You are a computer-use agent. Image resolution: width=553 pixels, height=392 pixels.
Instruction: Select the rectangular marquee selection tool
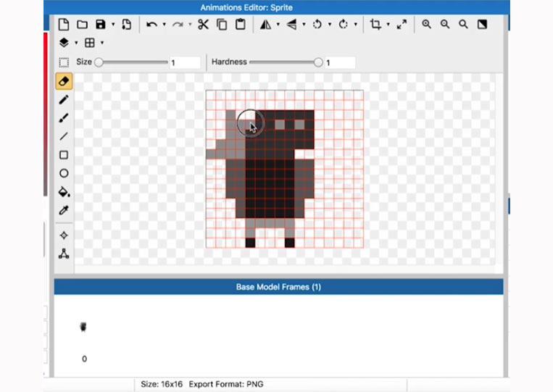[x=64, y=62]
